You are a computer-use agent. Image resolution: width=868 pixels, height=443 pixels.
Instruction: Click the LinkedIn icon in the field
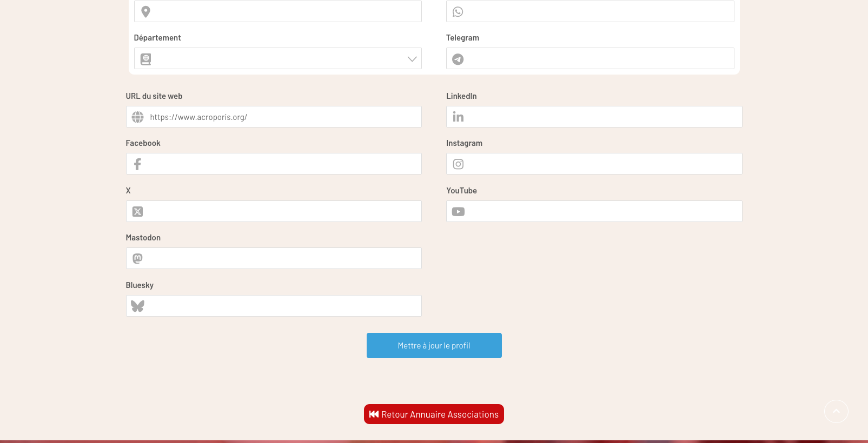click(x=458, y=117)
